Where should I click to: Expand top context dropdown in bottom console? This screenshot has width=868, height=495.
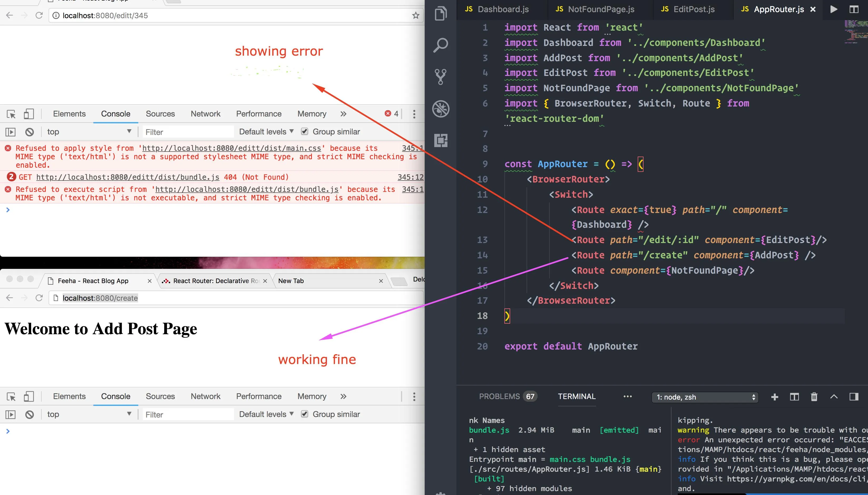(x=89, y=414)
